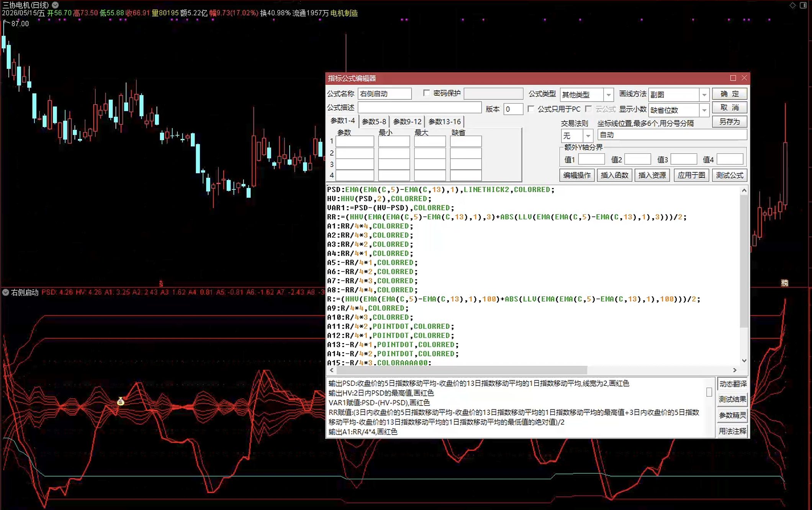Screen dimensions: 812x510
Task: Click parameter row 1 name field
Action: [x=355, y=141]
